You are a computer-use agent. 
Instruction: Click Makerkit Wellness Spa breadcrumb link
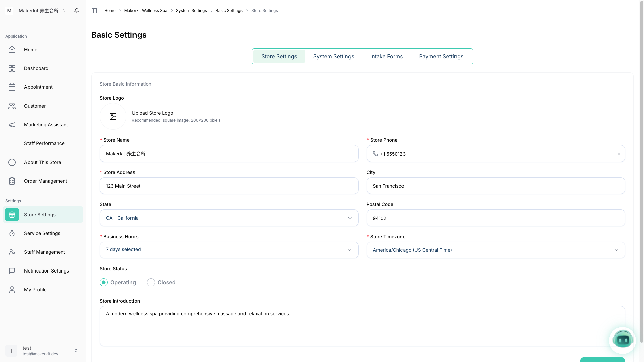[x=146, y=11]
